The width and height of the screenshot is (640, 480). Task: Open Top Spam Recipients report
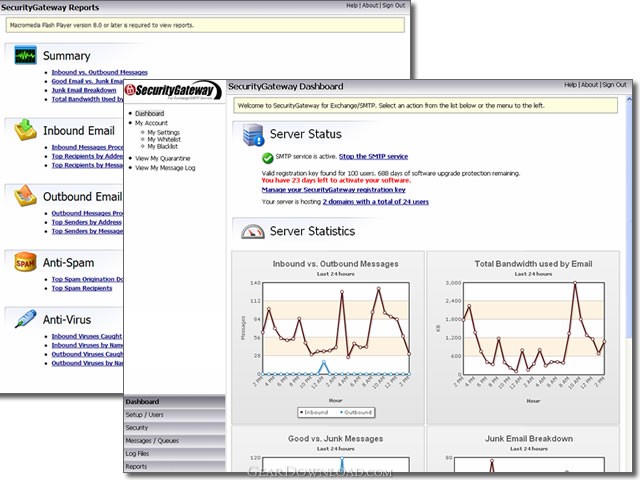coord(82,288)
